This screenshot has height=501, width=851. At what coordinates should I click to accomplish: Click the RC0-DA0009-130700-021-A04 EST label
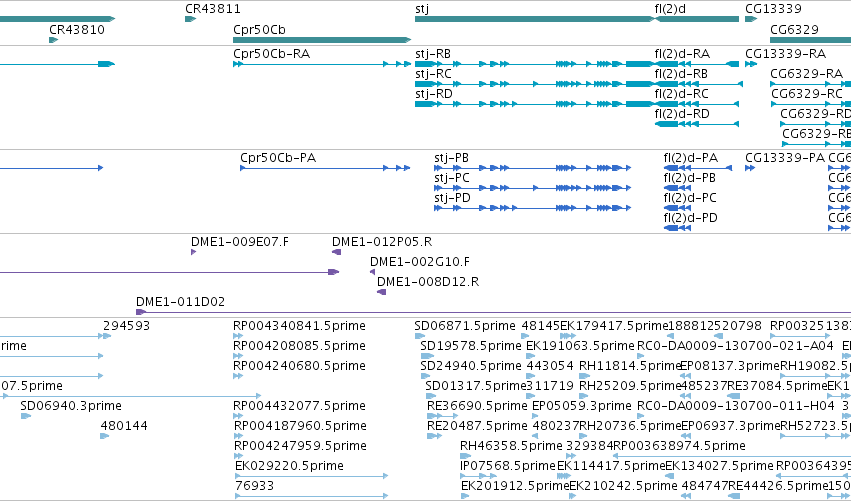click(x=735, y=346)
